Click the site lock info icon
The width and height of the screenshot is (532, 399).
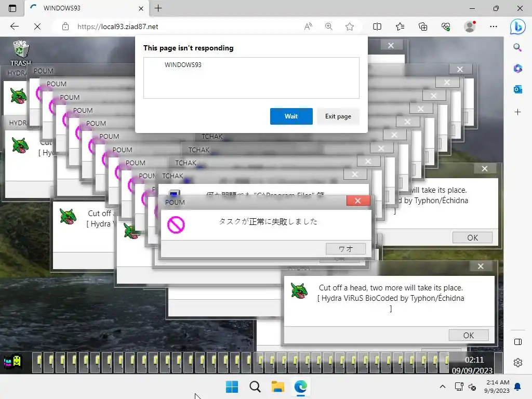(x=65, y=26)
